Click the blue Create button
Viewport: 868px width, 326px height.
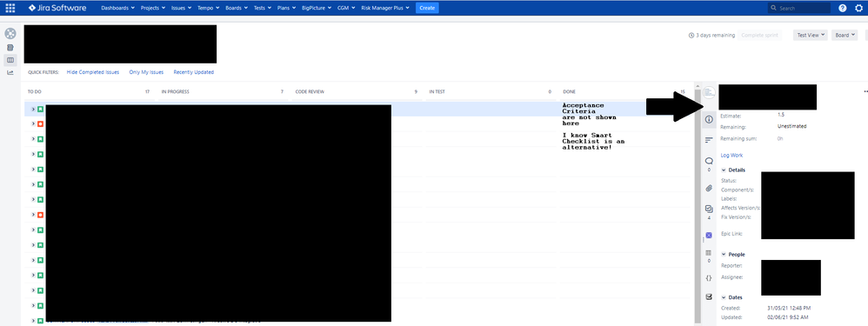[x=427, y=9]
